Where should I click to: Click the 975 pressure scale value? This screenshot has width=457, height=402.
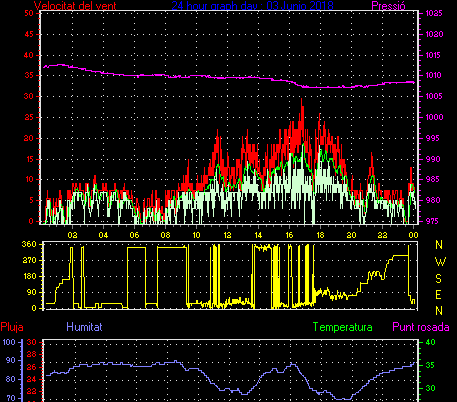tap(432, 221)
